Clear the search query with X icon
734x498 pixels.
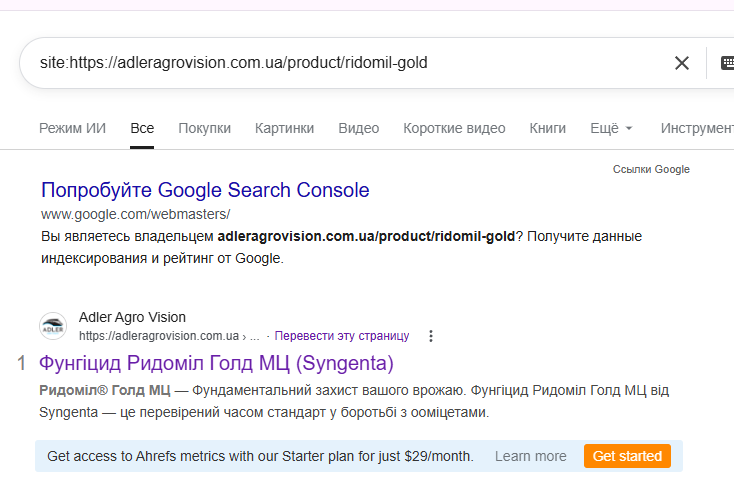(x=682, y=63)
